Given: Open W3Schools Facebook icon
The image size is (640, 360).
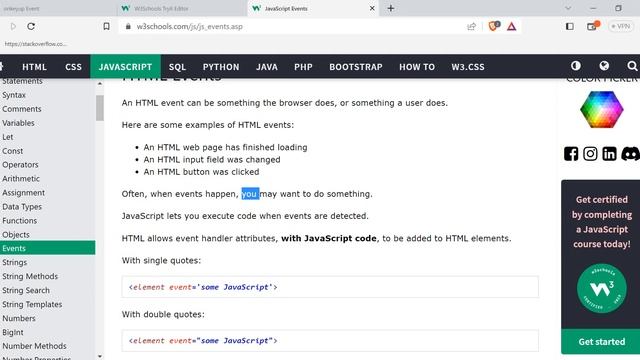Looking at the screenshot, I should pyautogui.click(x=571, y=154).
